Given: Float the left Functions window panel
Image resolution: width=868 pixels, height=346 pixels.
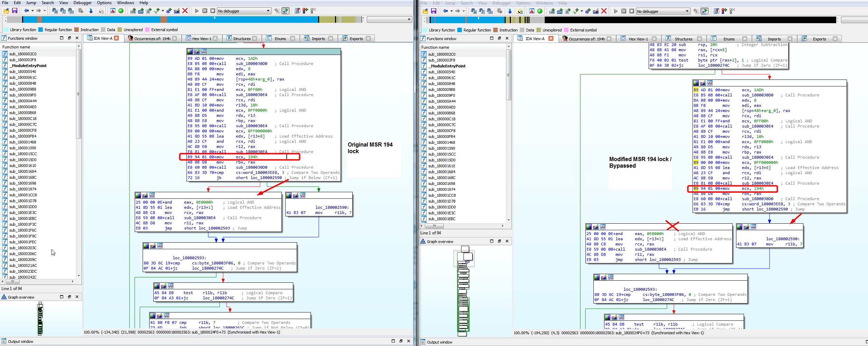Looking at the screenshot, I should (69, 38).
